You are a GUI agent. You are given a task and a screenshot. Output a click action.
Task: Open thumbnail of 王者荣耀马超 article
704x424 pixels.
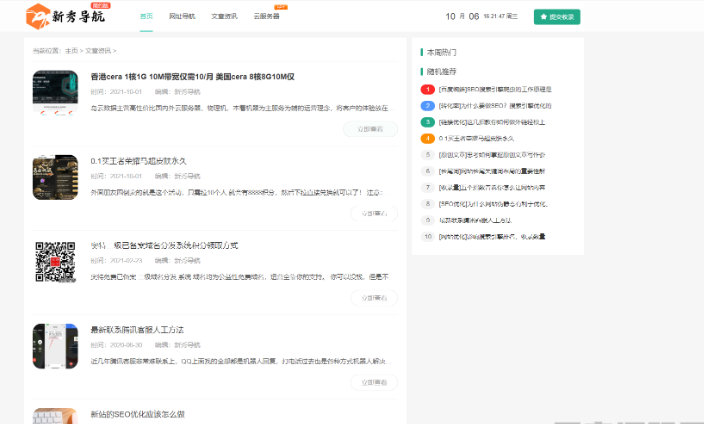55,177
